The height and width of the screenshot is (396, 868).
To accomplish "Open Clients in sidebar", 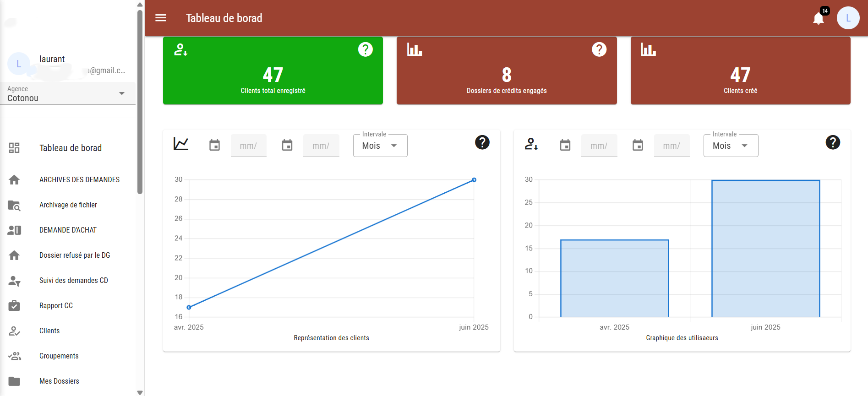I will click(68, 331).
